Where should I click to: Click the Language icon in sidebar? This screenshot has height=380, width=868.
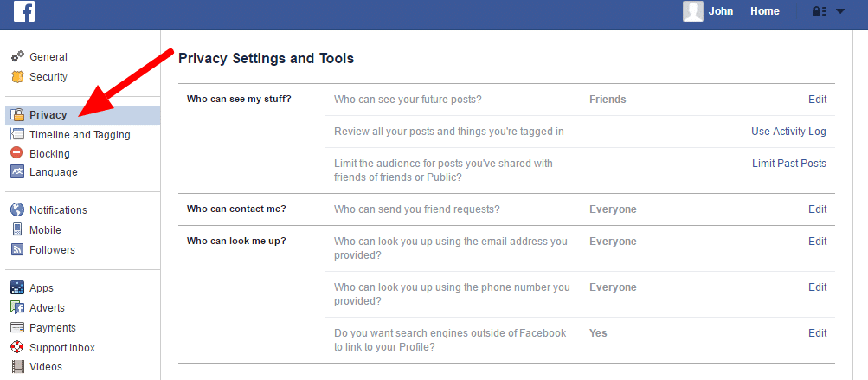tap(17, 171)
